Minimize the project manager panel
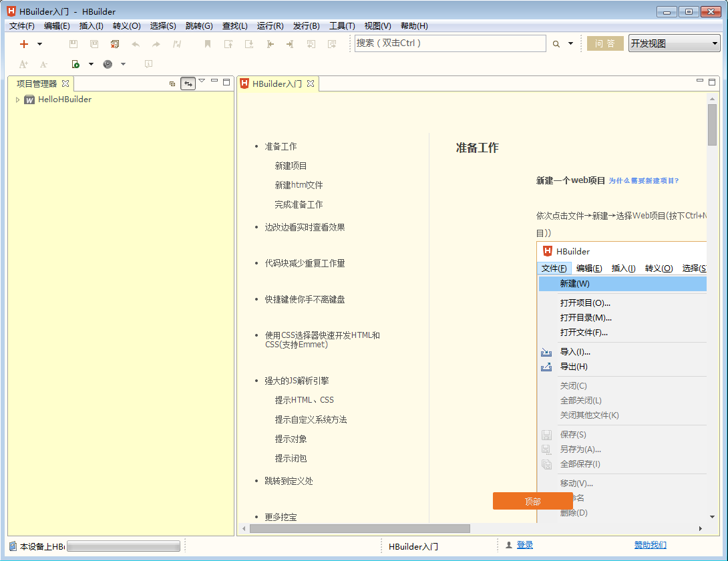The width and height of the screenshot is (728, 561). point(214,81)
